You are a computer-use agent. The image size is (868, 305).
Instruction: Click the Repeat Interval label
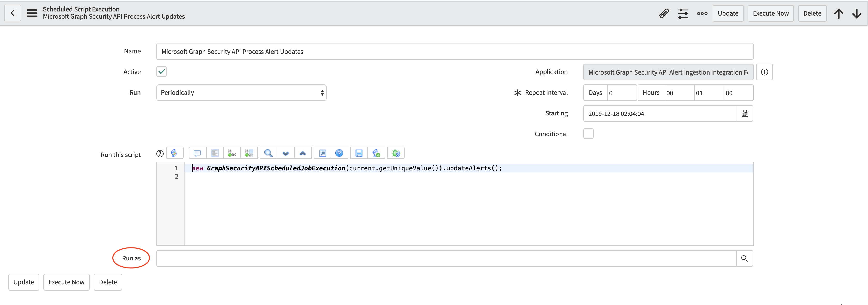(546, 93)
